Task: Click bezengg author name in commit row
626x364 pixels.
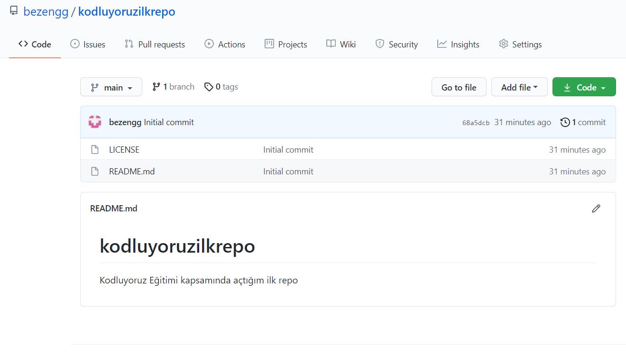Action: pos(125,122)
